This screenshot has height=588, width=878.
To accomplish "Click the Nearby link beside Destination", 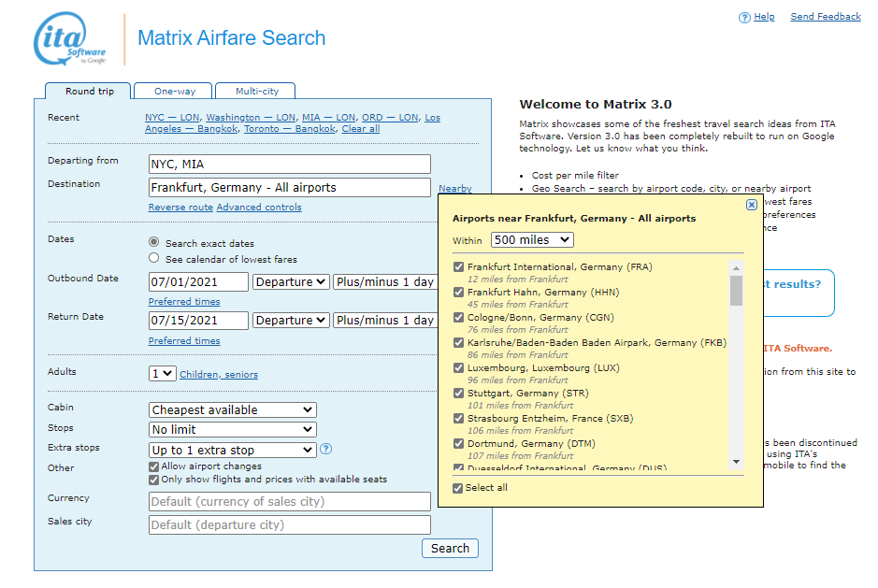I will (x=454, y=189).
